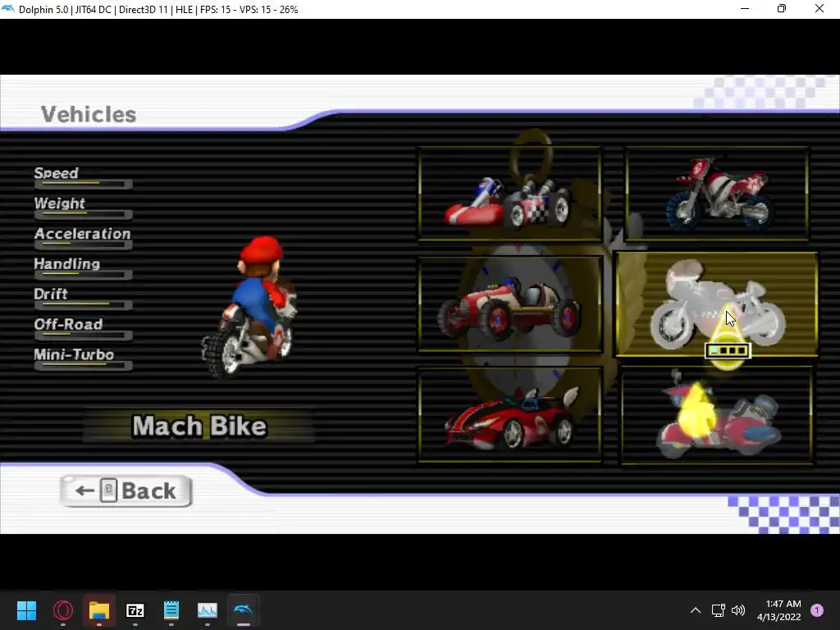Image resolution: width=840 pixels, height=630 pixels.
Task: Click the Mini-Turbo stat bar
Action: tap(83, 365)
